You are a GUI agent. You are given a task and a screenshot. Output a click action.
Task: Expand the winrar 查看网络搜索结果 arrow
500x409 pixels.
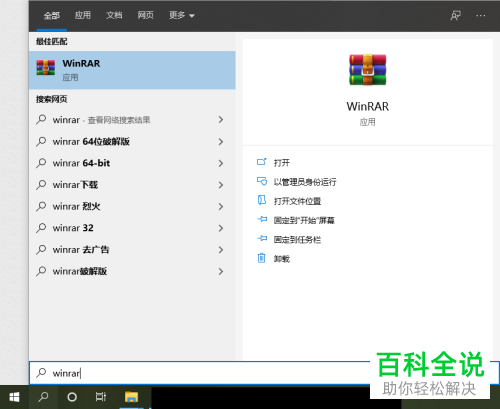(x=221, y=120)
